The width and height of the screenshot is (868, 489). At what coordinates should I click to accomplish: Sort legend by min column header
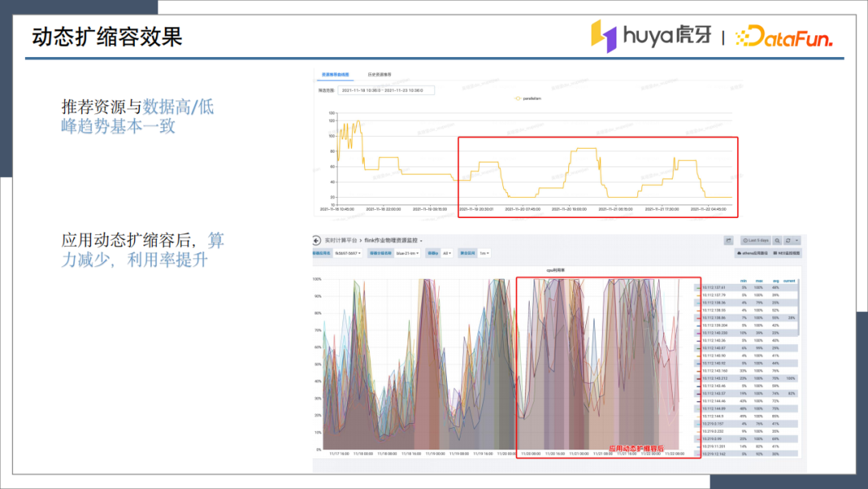click(743, 281)
